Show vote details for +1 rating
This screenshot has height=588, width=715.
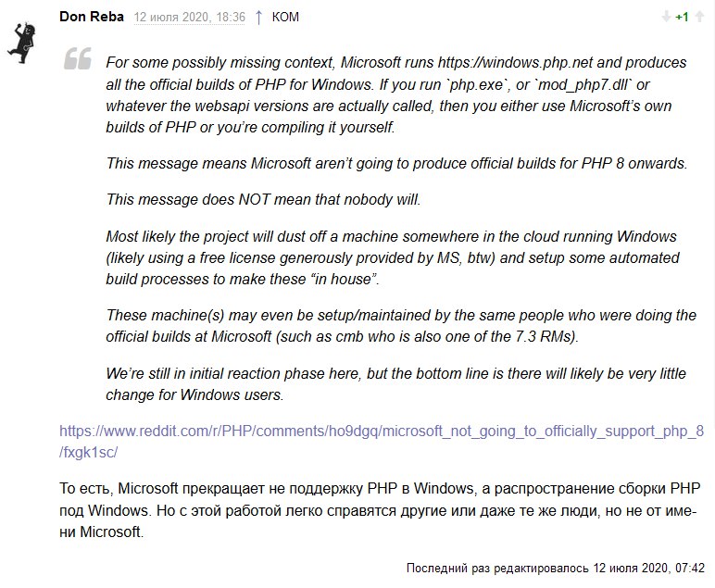point(683,17)
